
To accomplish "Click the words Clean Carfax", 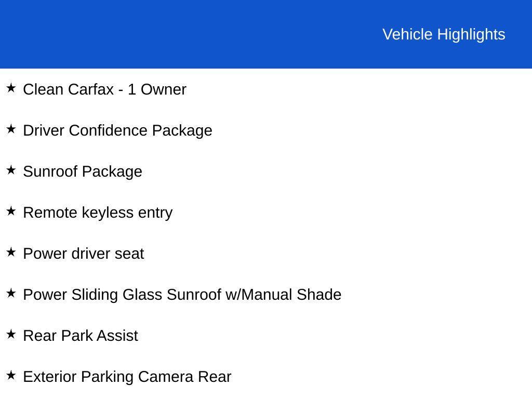I will (68, 89).
